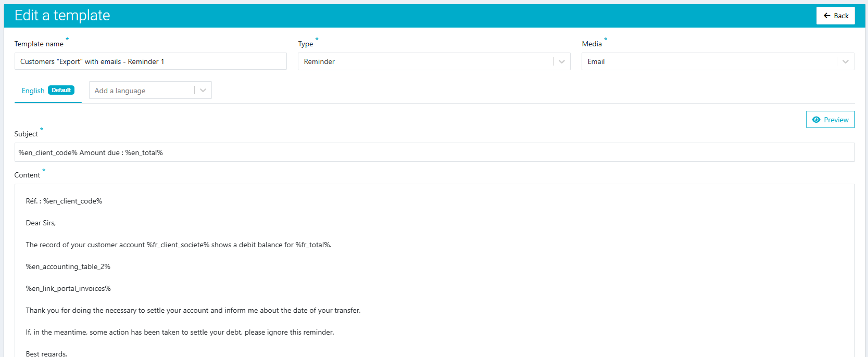Screen dimensions: 868x357
Task: Click the Edit a template heading
Action: tap(62, 16)
